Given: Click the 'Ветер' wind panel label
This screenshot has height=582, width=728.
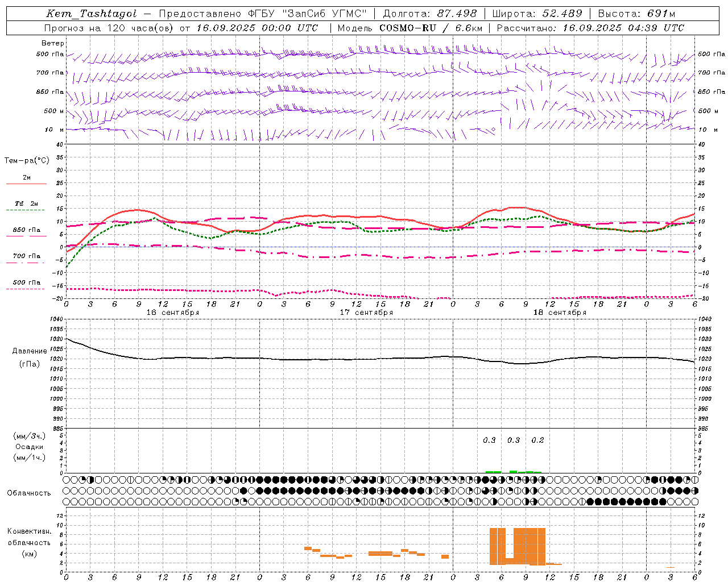Looking at the screenshot, I should coord(53,43).
